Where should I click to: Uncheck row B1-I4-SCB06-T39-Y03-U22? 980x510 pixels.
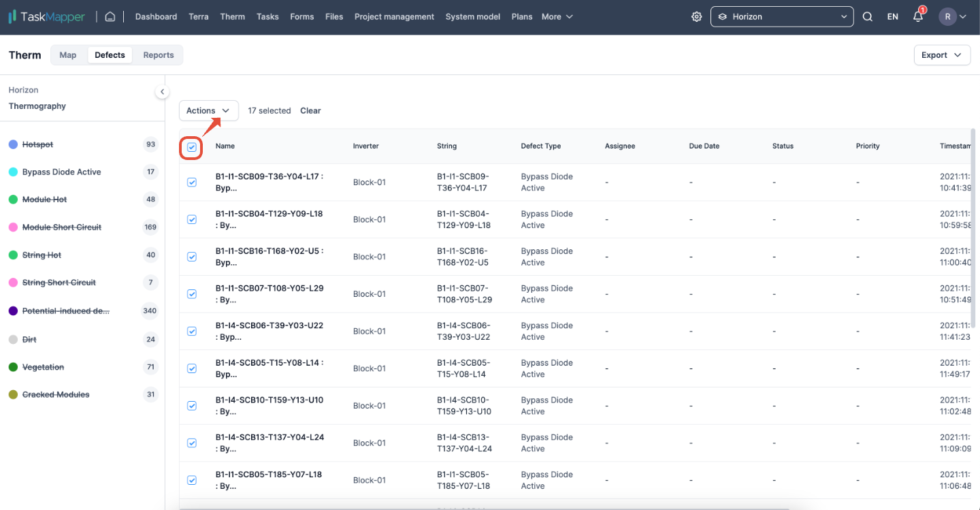click(x=192, y=331)
